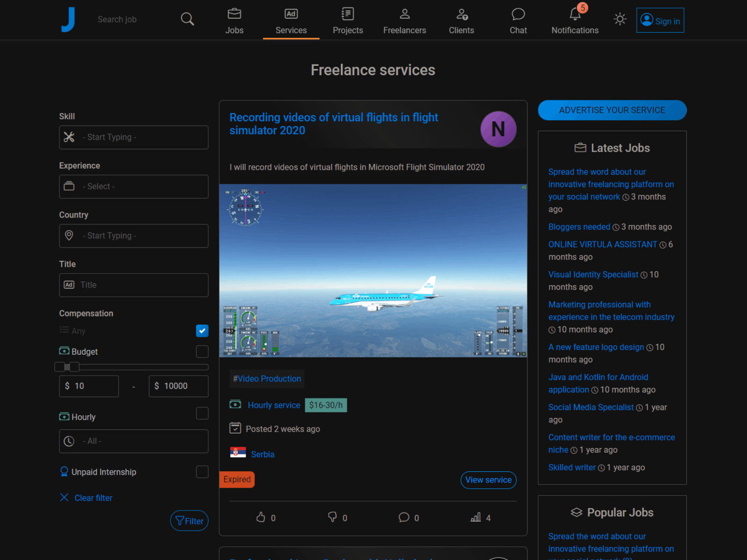Screen dimensions: 747x560
Task: Click the location pin in Country field
Action: (x=69, y=236)
